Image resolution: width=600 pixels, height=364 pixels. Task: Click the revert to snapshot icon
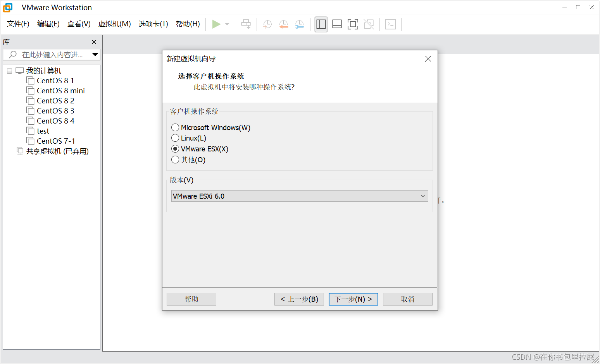pos(284,24)
